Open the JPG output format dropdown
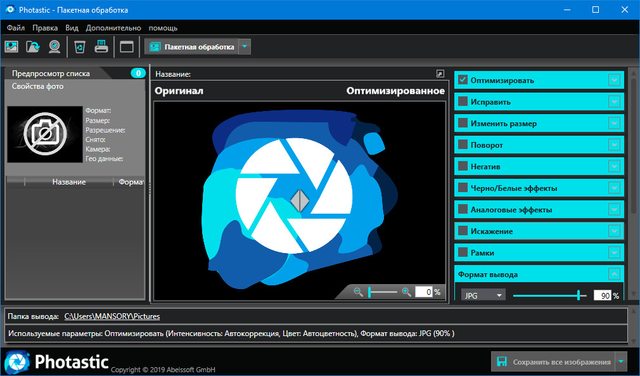 (x=483, y=295)
